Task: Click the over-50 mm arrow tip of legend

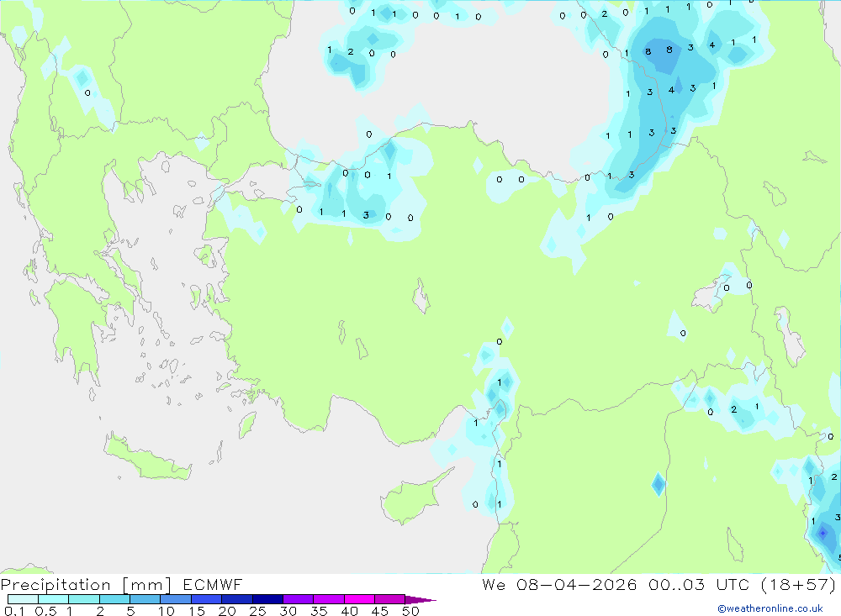Action: coord(420,599)
